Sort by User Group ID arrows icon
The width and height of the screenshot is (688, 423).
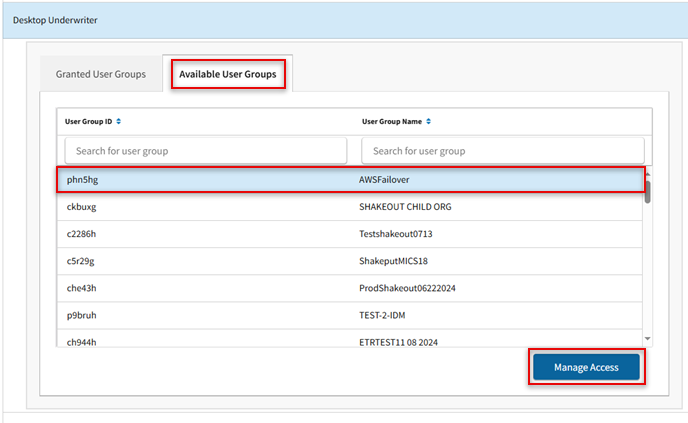[x=118, y=122]
